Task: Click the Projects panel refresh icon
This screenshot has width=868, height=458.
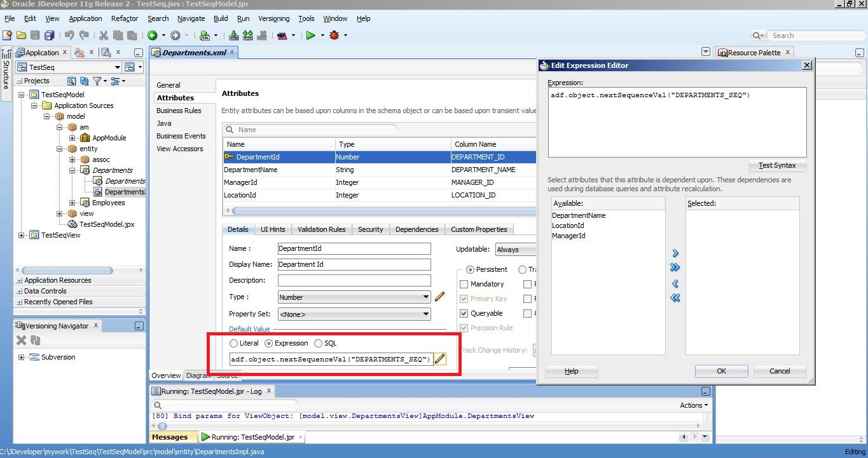Action: click(84, 81)
